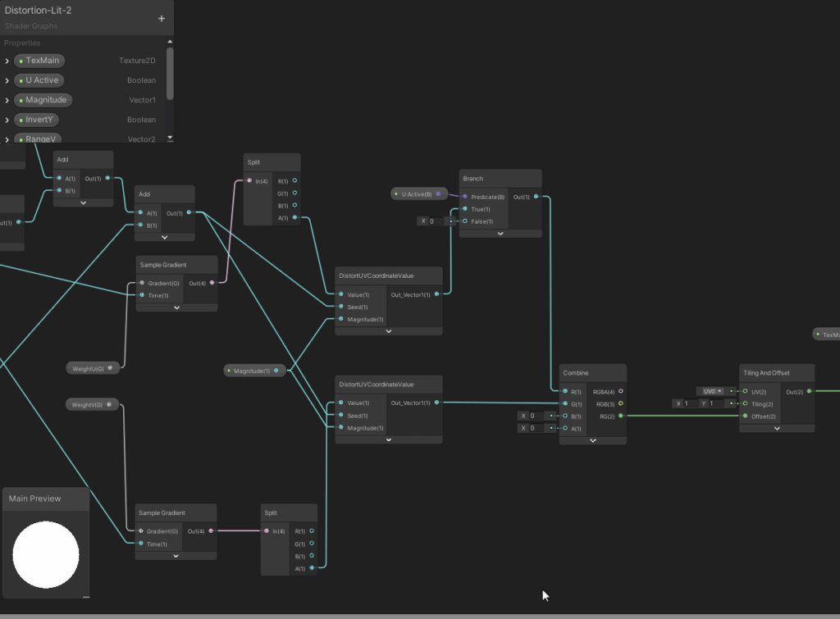Click the RG(2) output port on Combine node
Viewport: 840px width, 619px height.
coord(620,416)
